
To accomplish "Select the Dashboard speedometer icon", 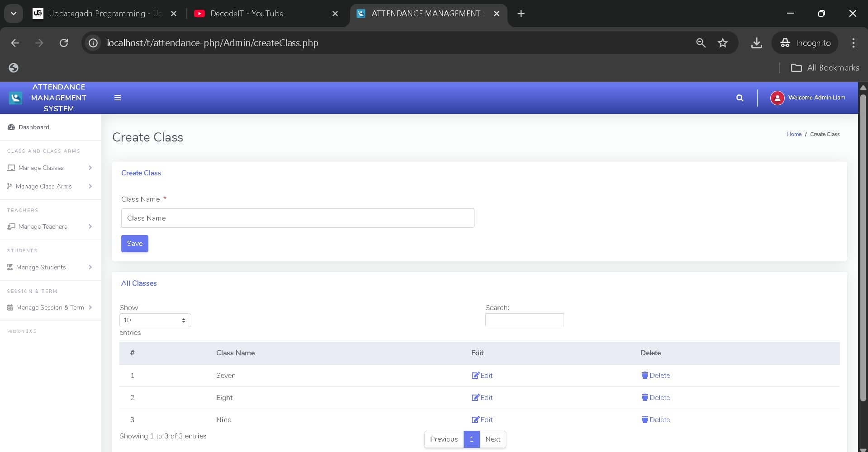I will pos(10,127).
